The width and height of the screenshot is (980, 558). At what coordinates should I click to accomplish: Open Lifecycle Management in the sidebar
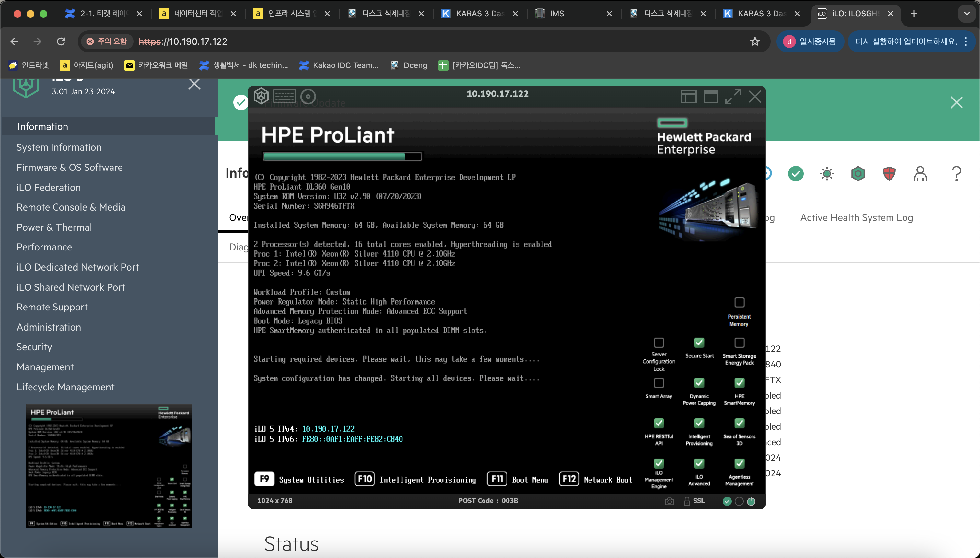[65, 387]
